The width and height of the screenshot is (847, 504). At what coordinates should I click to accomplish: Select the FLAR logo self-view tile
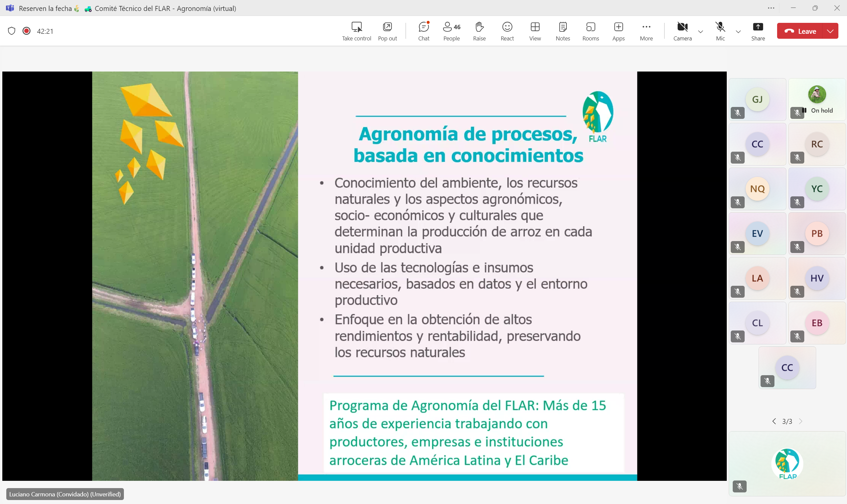pos(787,464)
